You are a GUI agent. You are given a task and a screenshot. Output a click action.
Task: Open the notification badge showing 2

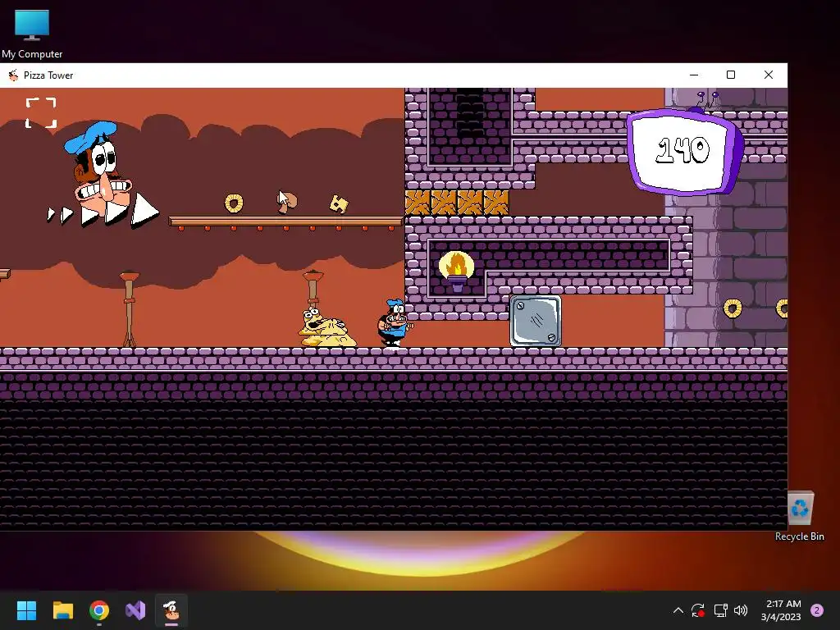click(x=817, y=610)
